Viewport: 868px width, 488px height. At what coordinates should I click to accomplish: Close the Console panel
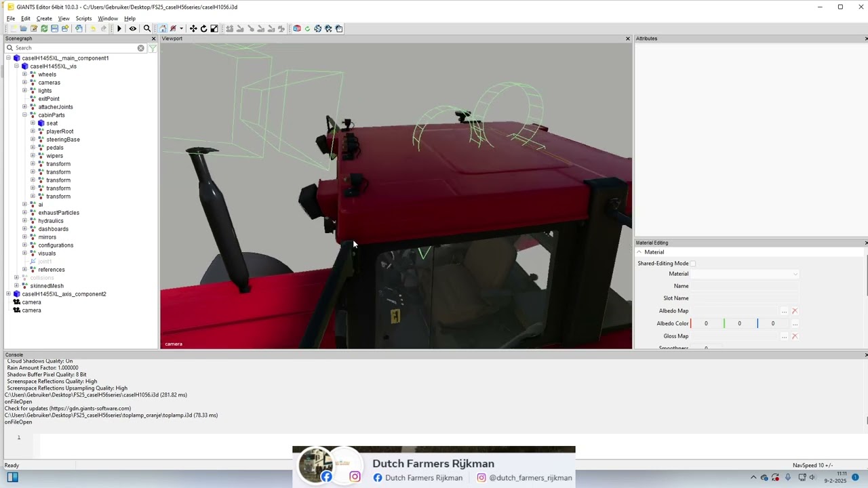866,354
